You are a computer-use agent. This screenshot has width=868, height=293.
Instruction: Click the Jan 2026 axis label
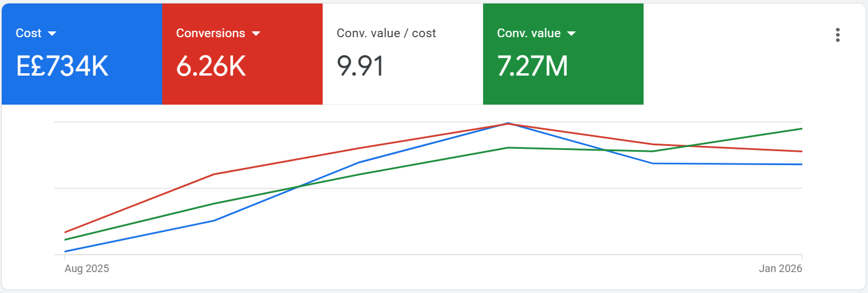point(780,269)
